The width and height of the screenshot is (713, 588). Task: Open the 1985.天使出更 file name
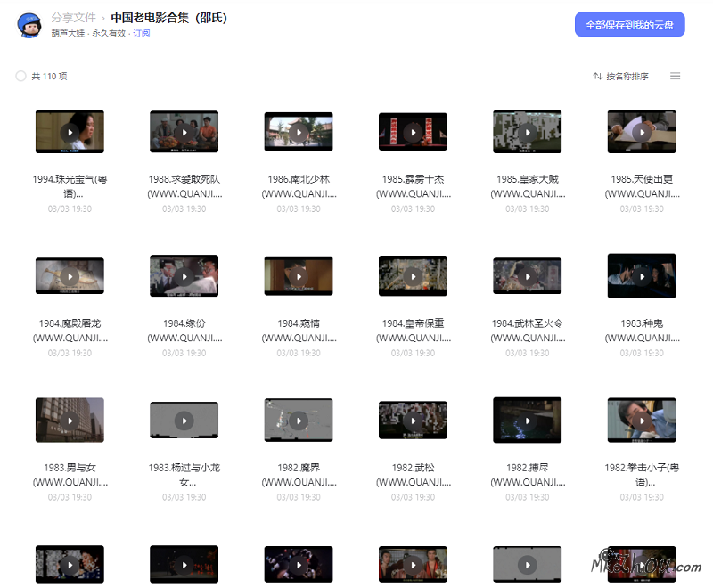(642, 186)
